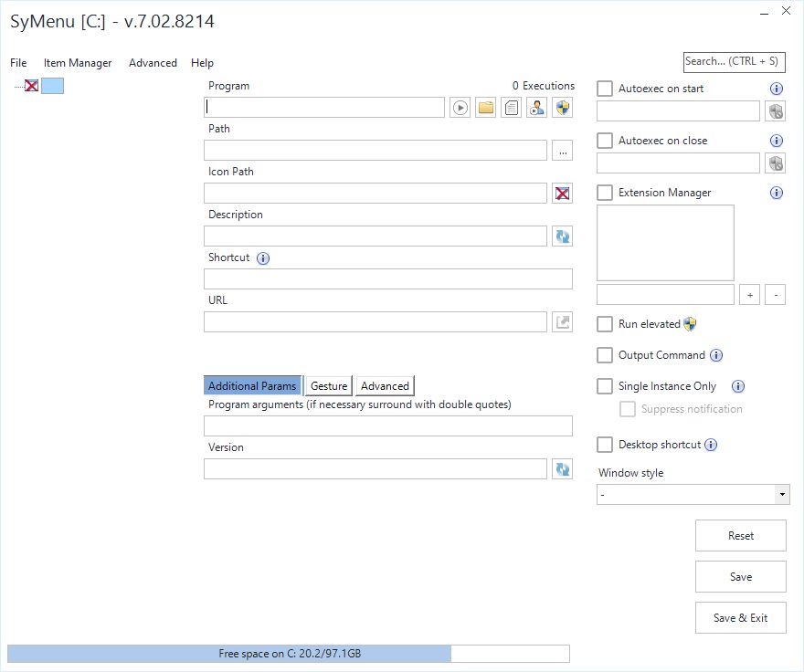Switch to the Additional Params tab
The height and width of the screenshot is (672, 804).
pyautogui.click(x=253, y=386)
